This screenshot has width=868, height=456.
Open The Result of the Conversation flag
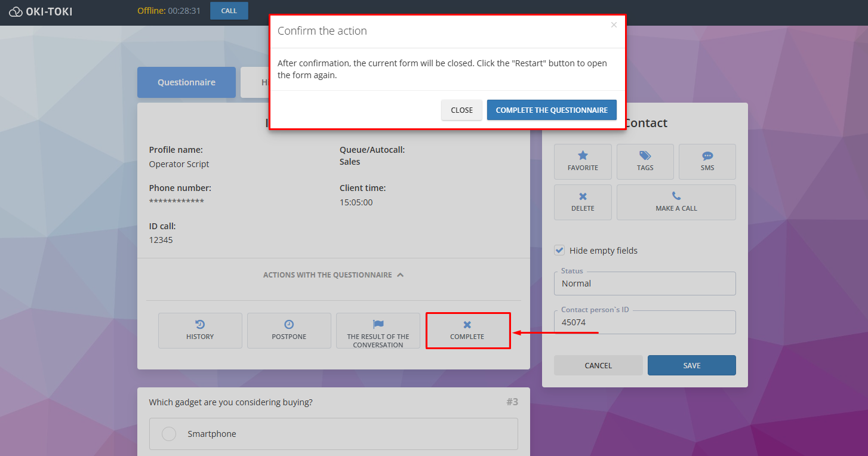[x=378, y=330]
